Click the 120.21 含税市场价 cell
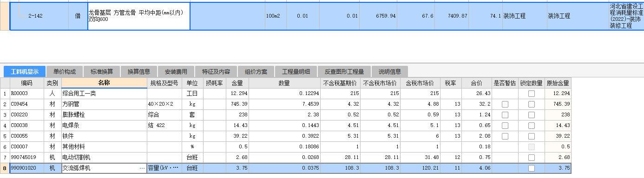The image size is (644, 178). point(420,168)
